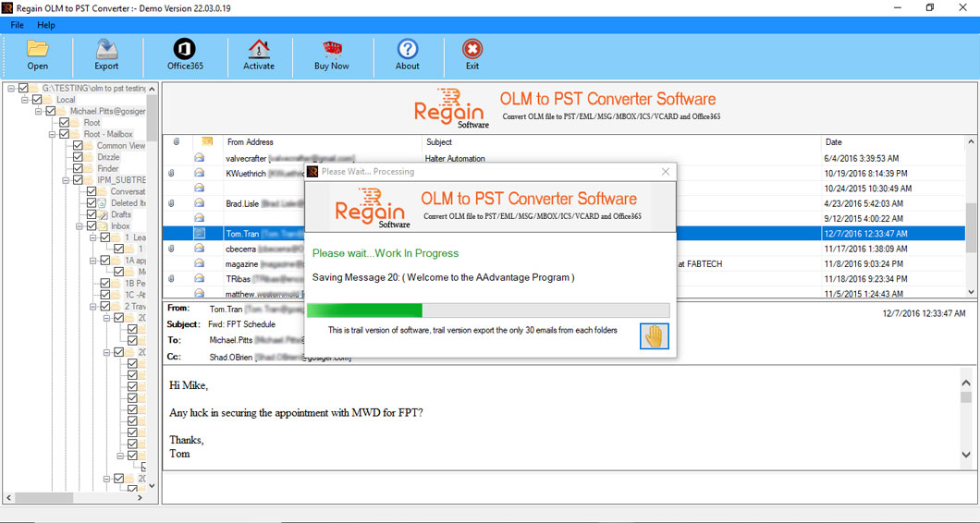Click the Activate toolbar icon
Image resolution: width=980 pixels, height=523 pixels.
[x=259, y=49]
